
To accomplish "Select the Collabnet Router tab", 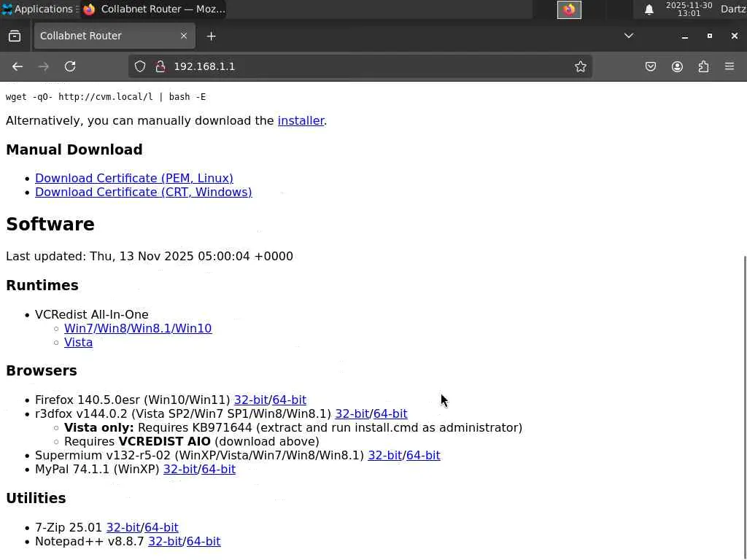I will pos(115,36).
